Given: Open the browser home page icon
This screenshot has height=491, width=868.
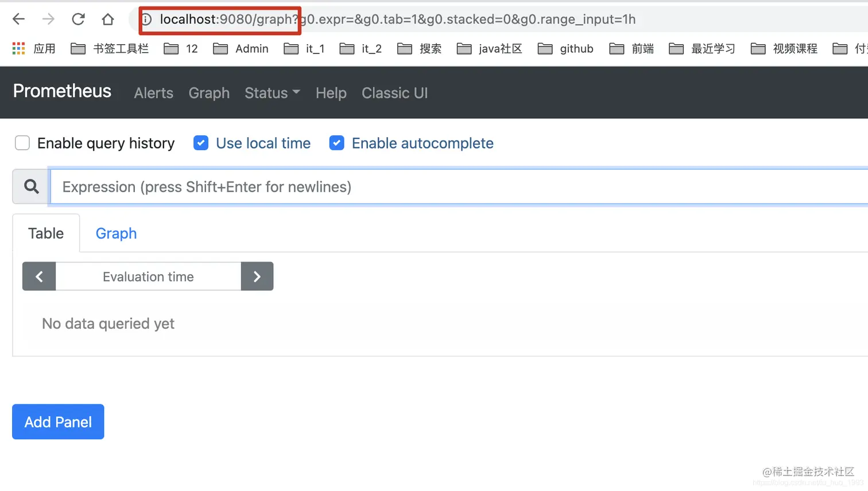Looking at the screenshot, I should point(108,19).
